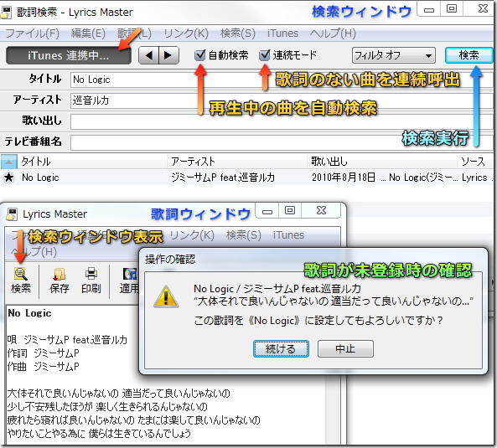Viewport: 497px width, 448px height.
Task: Click the 歌い出し input field
Action: [282, 122]
